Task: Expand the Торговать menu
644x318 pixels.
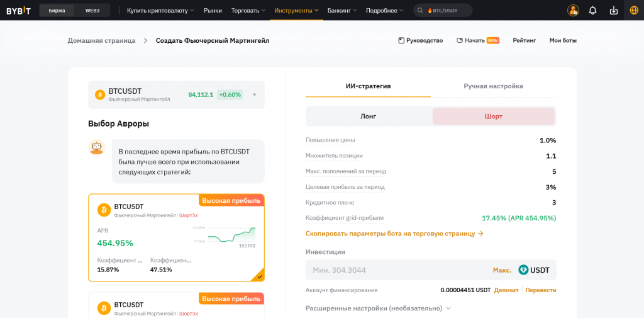Action: [x=248, y=10]
